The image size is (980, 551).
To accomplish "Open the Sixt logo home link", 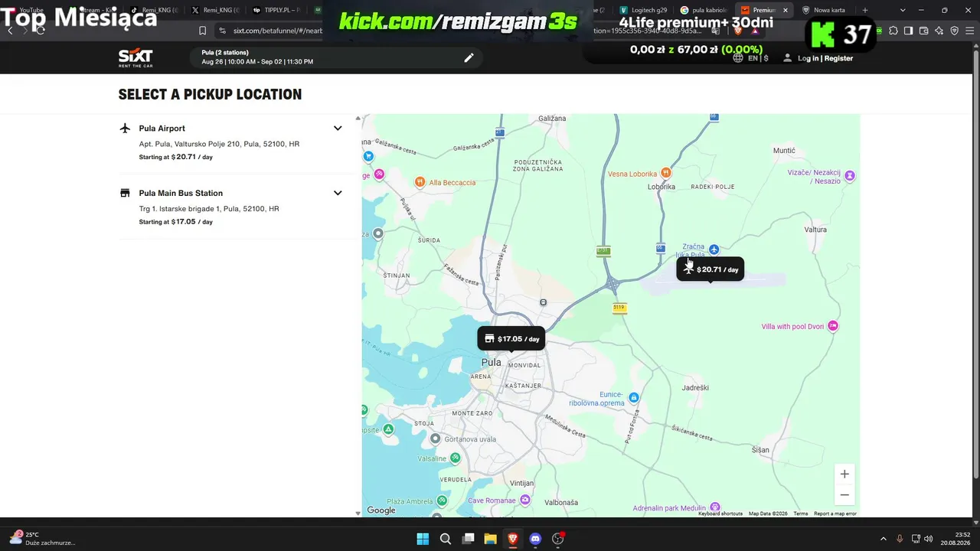I will pos(136,58).
